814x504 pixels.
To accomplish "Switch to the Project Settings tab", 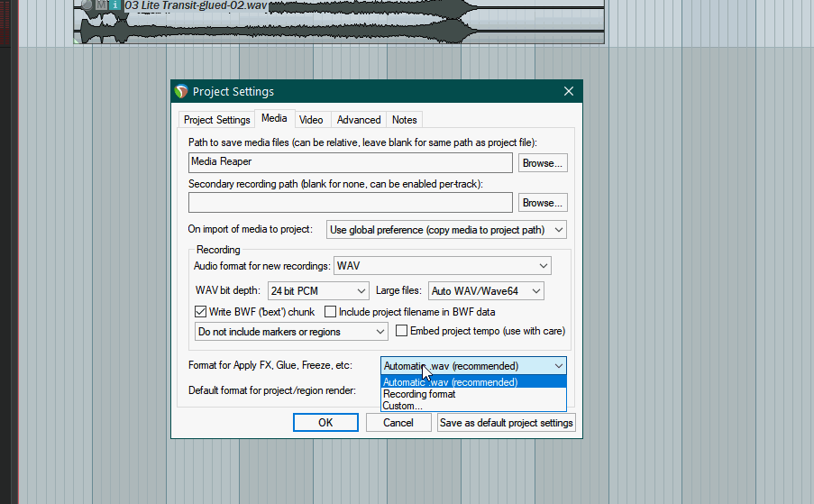I will [x=216, y=120].
